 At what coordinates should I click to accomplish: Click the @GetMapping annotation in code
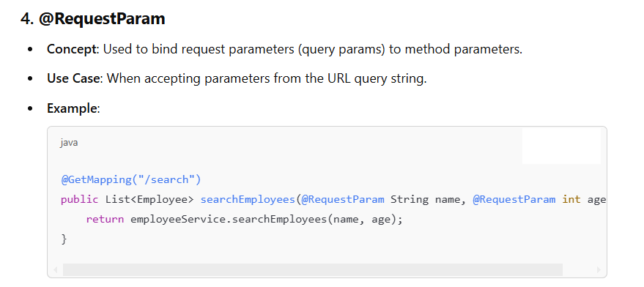pyautogui.click(x=131, y=179)
